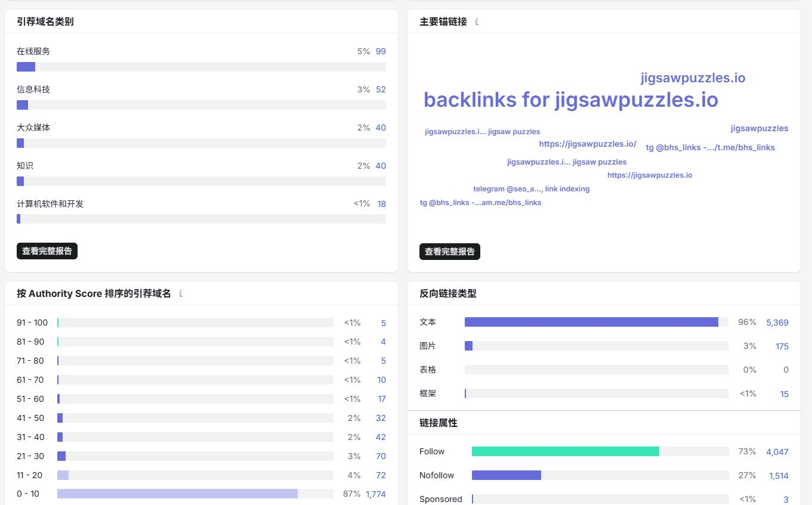Select the 'backlinks for jigsawpuzzles.io' anchor
Viewport: 812px width, 505px height.
click(571, 100)
